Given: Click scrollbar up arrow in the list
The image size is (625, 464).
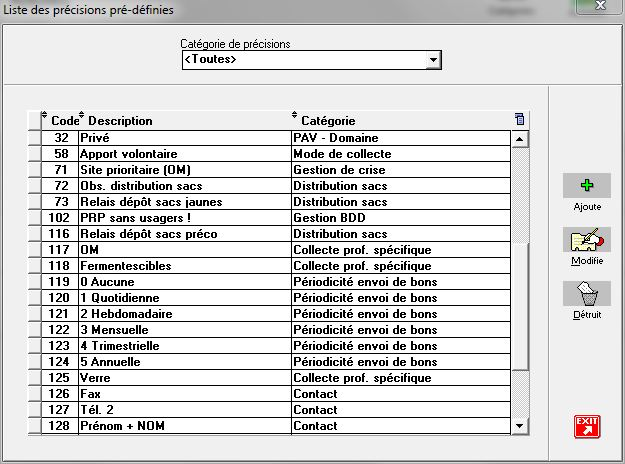Looking at the screenshot, I should click(518, 137).
